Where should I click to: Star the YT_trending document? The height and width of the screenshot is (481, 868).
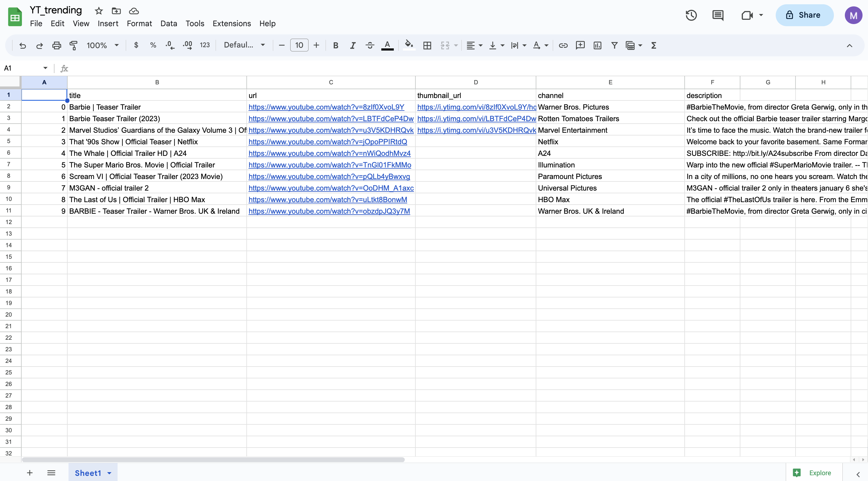[x=99, y=11]
